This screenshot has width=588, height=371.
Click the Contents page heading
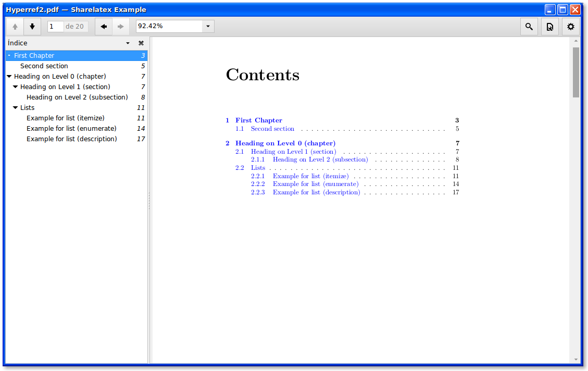tap(262, 75)
